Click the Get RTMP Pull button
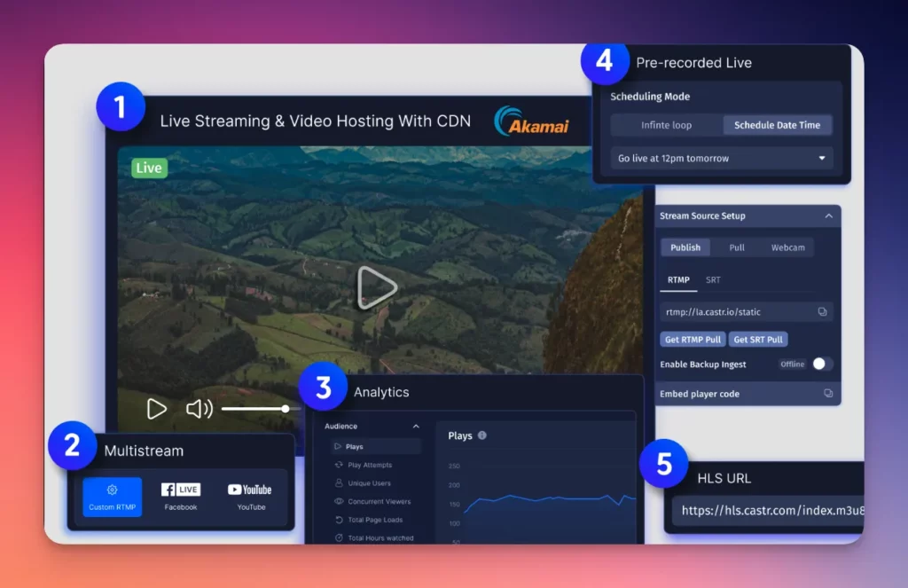908x588 pixels. pyautogui.click(x=692, y=339)
